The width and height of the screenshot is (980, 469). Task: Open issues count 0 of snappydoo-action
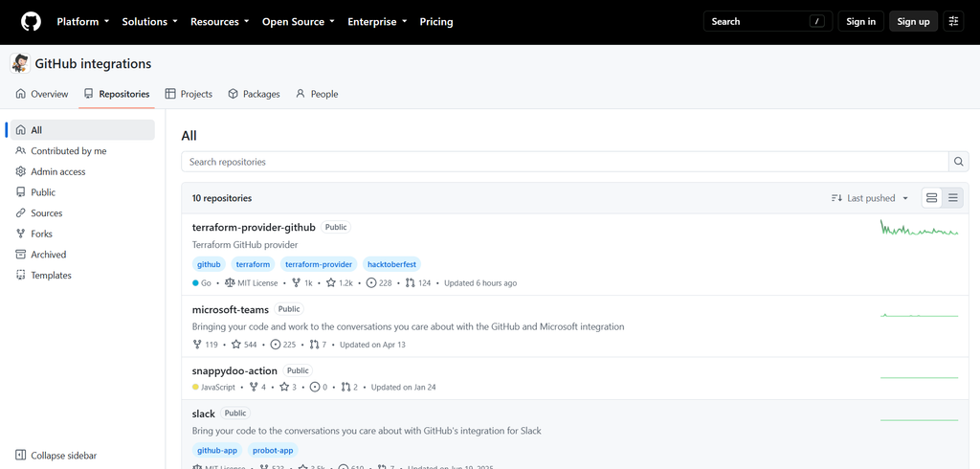coord(319,387)
